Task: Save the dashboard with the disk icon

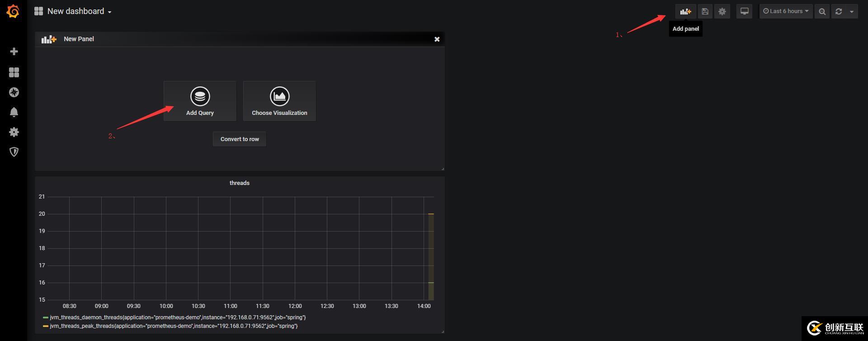Action: coord(705,11)
